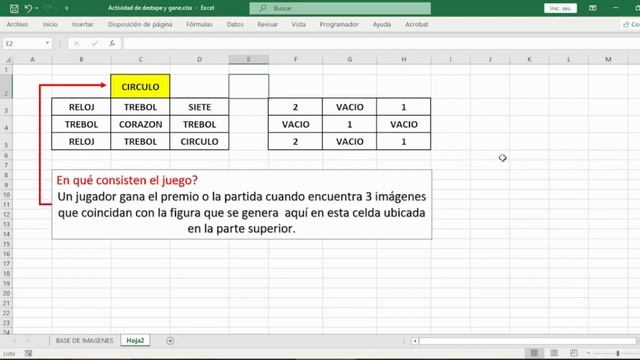Viewport: 640px width, 360px height.
Task: Click the yellow CIRCULO cell
Action: [x=140, y=87]
